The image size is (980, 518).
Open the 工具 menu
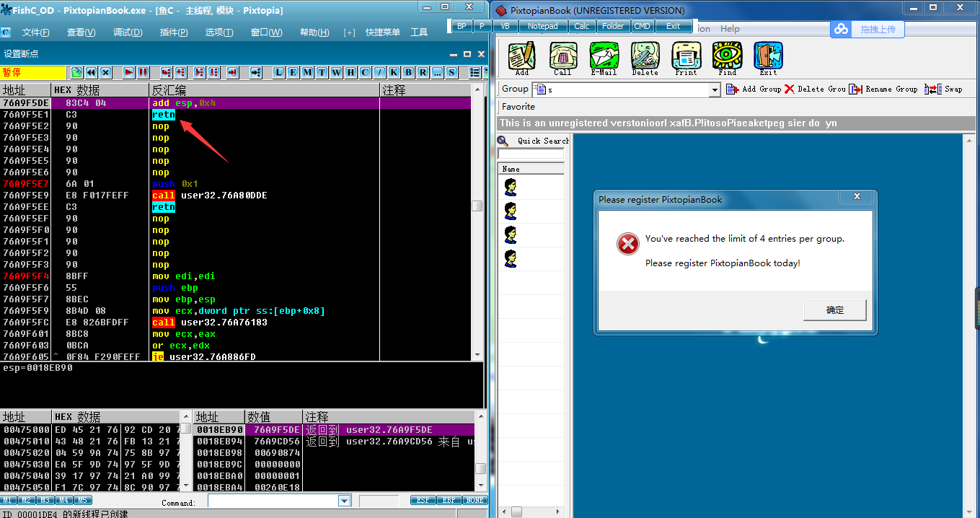pyautogui.click(x=419, y=32)
